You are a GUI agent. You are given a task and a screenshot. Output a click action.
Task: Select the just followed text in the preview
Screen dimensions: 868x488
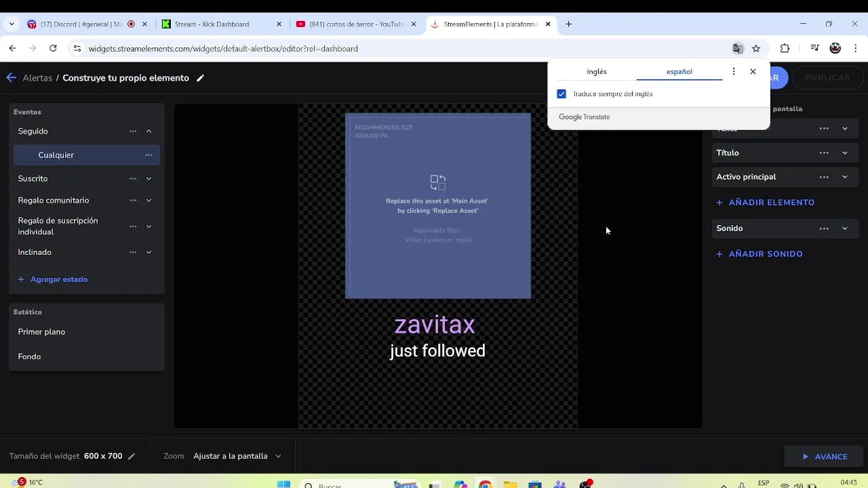tap(437, 351)
